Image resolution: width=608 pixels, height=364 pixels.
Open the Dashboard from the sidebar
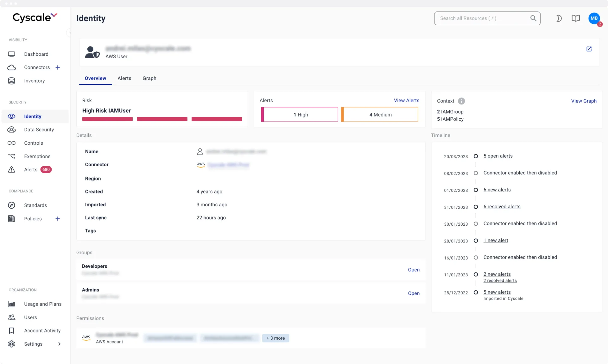36,54
